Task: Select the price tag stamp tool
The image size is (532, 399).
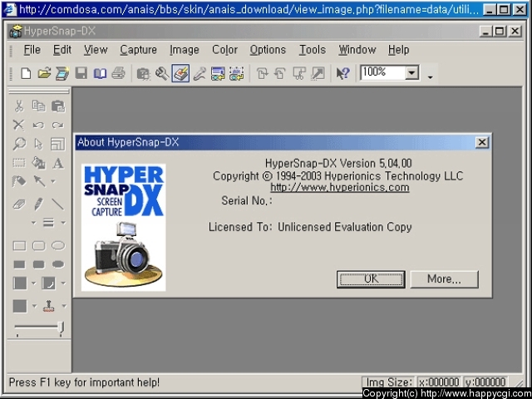Action: pos(19,181)
